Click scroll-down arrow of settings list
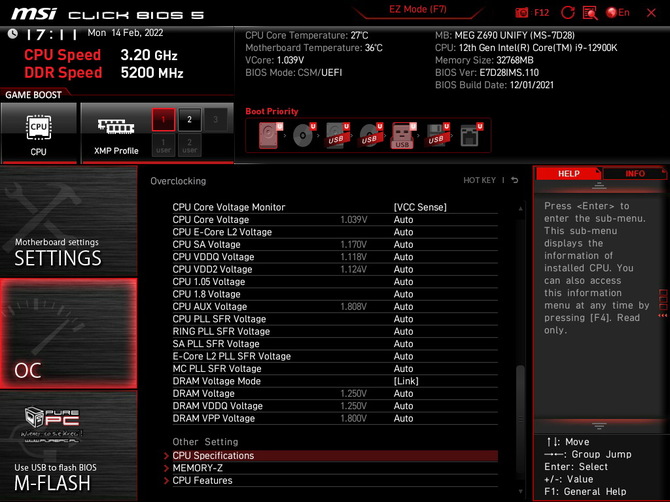This screenshot has width=670, height=502. [520, 491]
